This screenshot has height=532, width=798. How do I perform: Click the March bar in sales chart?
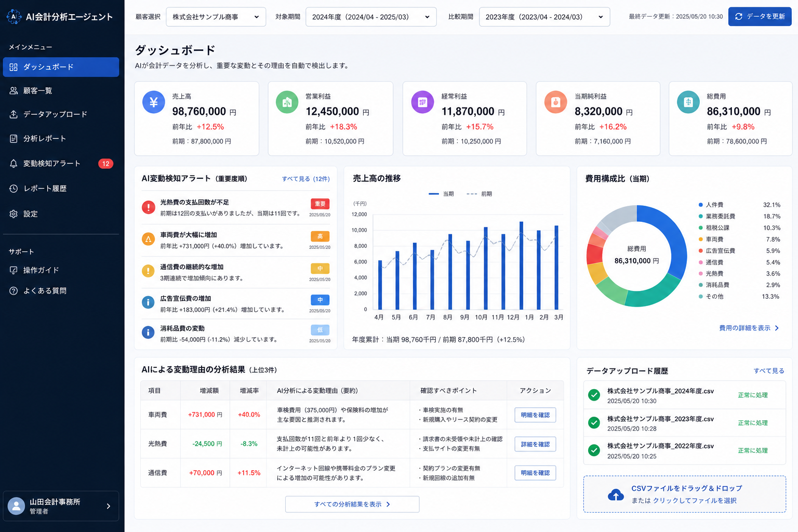tap(556, 268)
